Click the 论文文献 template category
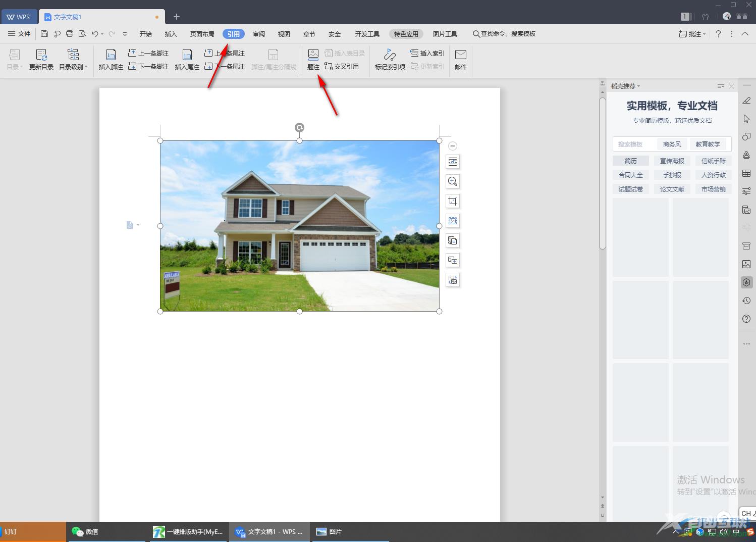 tap(672, 189)
